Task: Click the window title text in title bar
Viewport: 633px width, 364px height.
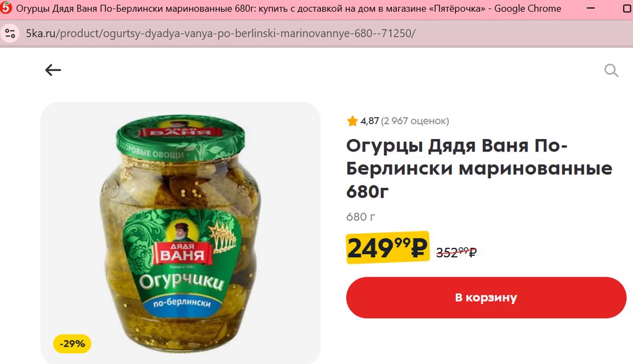Action: tap(289, 9)
